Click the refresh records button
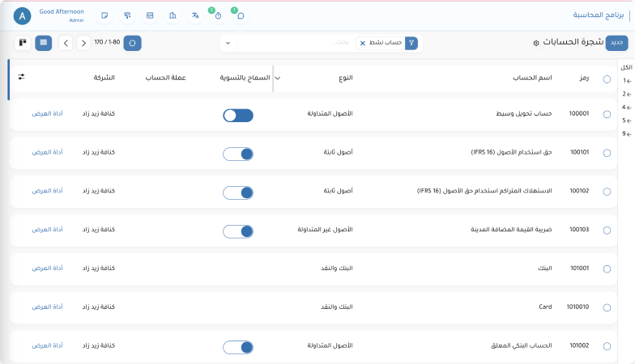The height and width of the screenshot is (364, 635). coord(133,42)
